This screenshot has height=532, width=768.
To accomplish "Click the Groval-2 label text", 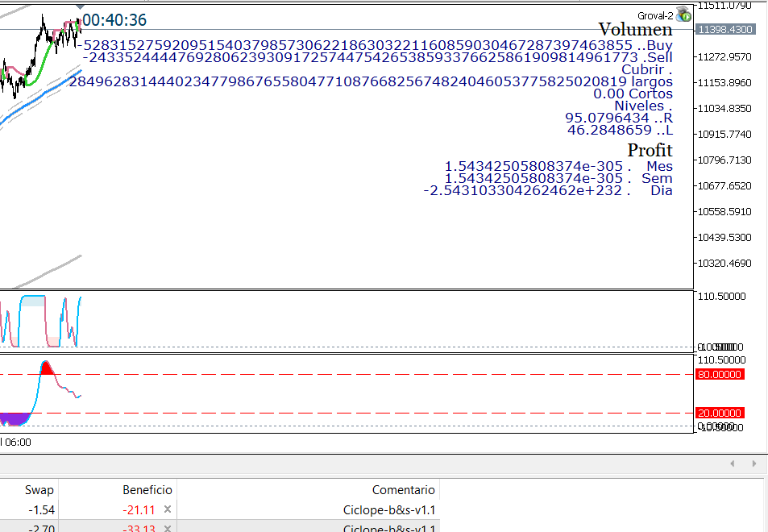I will 655,15.
